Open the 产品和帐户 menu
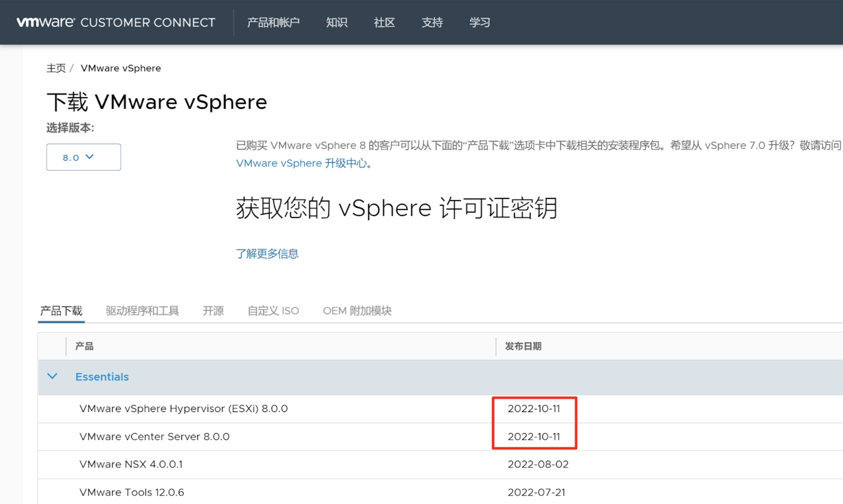Viewport: 843px width, 504px height. tap(274, 22)
